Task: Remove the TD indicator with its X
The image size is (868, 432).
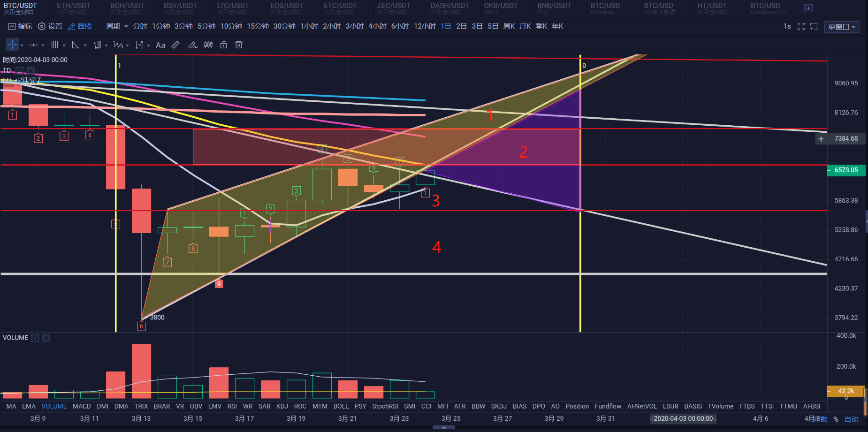Action: [30, 70]
